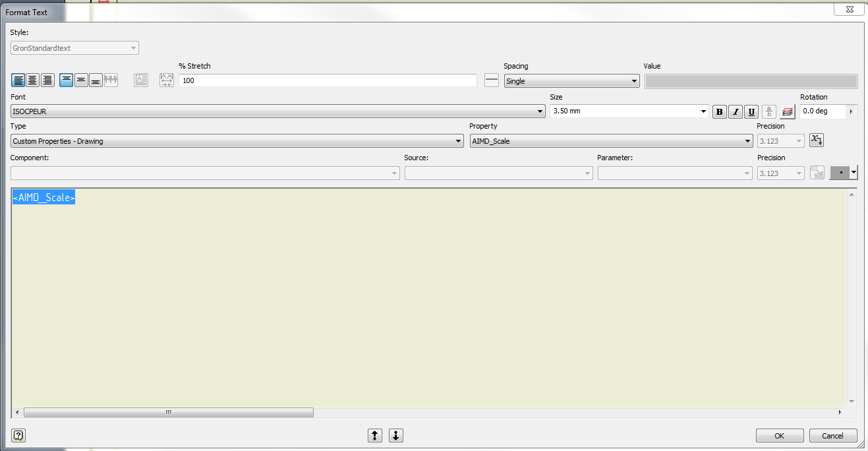Image resolution: width=868 pixels, height=451 pixels.
Task: Close the Format Text dialog
Action: coord(849,9)
